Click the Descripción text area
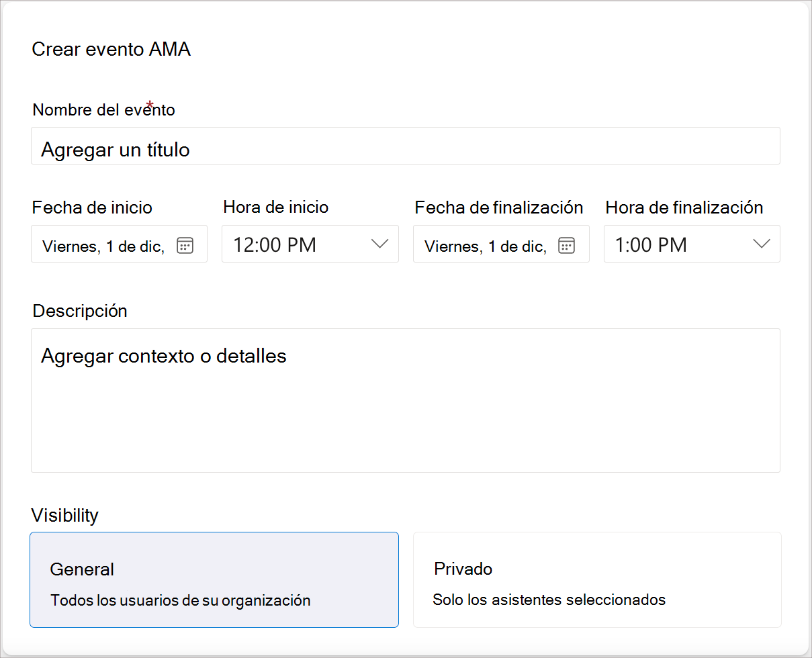The image size is (812, 658). [x=406, y=400]
